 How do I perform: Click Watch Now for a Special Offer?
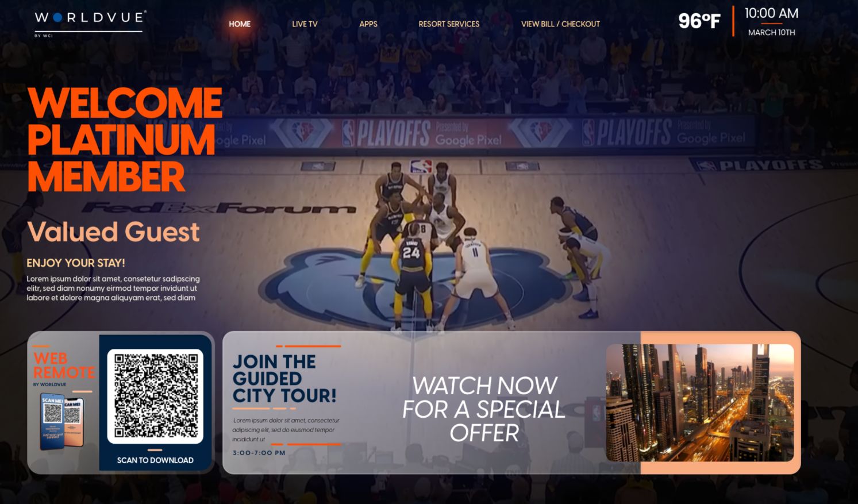(x=484, y=409)
